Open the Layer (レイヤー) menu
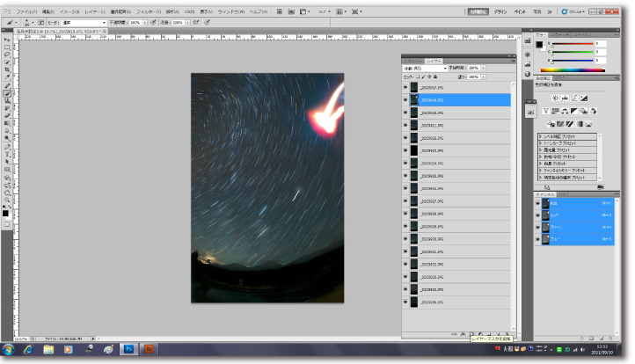The height and width of the screenshot is (364, 635). pos(97,11)
